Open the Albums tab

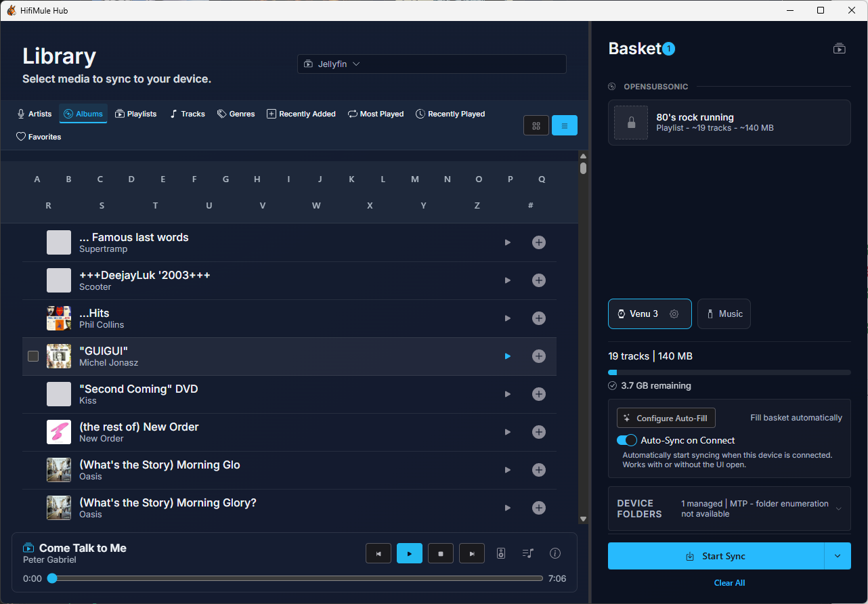83,114
